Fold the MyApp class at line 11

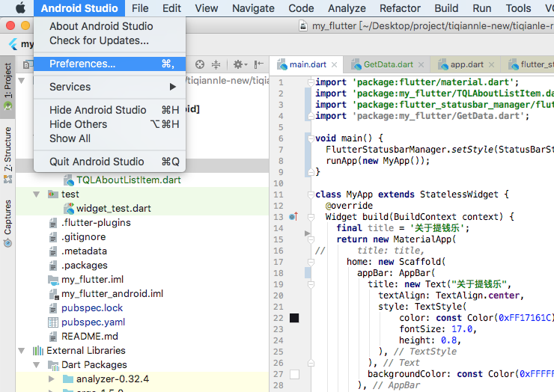coord(311,195)
